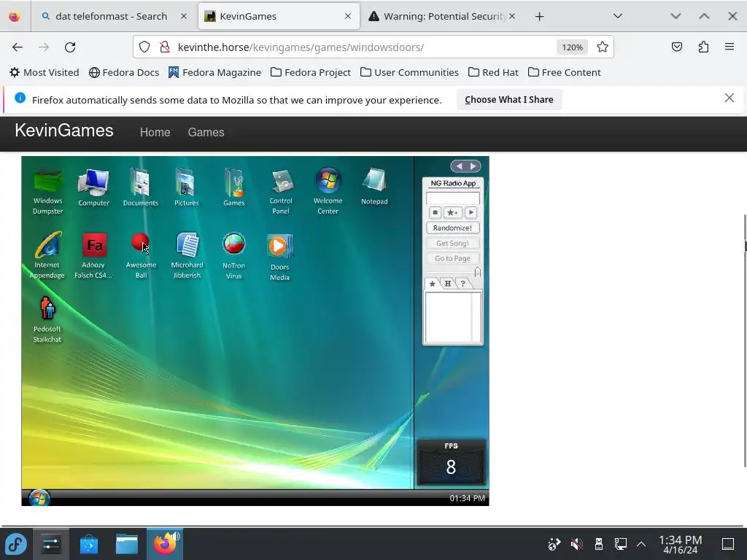Switch to the question mark help tab
The width and height of the screenshot is (747, 560).
tap(462, 284)
